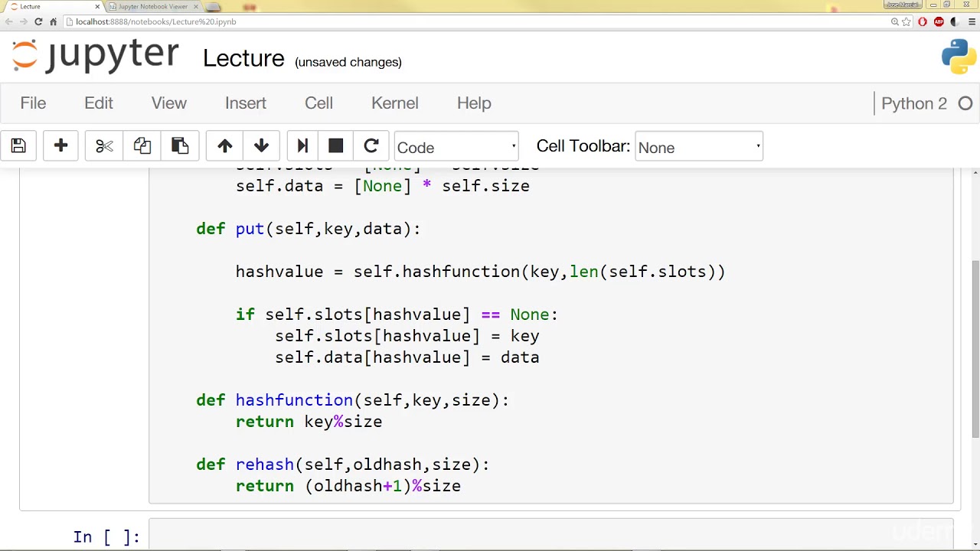Viewport: 980px width, 551px height.
Task: Cut the selected cell with the scissors icon
Action: pyautogui.click(x=104, y=146)
